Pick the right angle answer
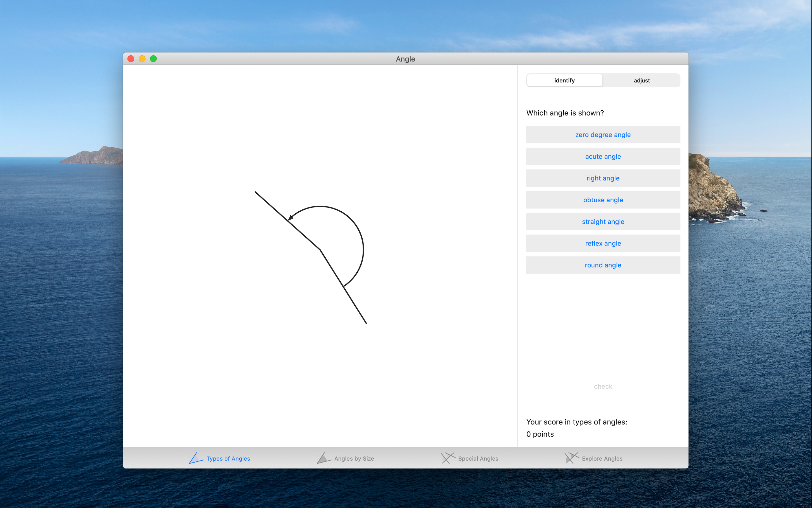This screenshot has width=812, height=508. [603, 178]
